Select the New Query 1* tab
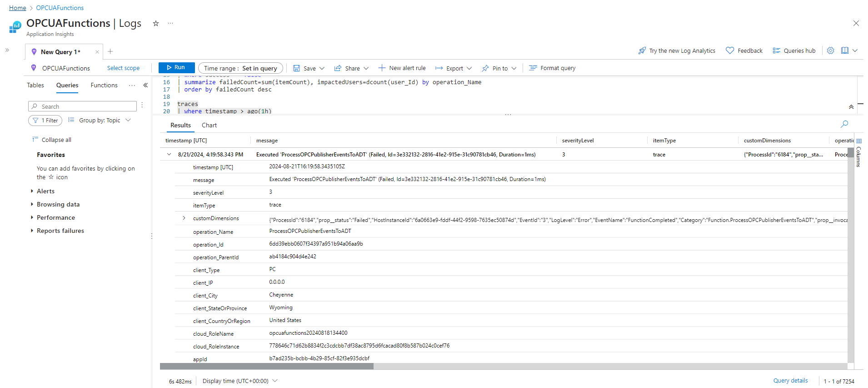This screenshot has height=388, width=868. (x=60, y=52)
